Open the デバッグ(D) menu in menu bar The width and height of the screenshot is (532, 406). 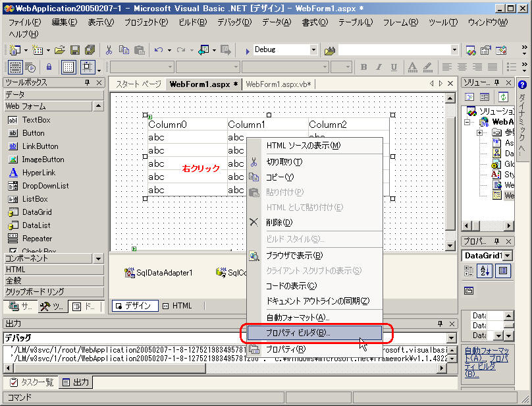point(234,22)
